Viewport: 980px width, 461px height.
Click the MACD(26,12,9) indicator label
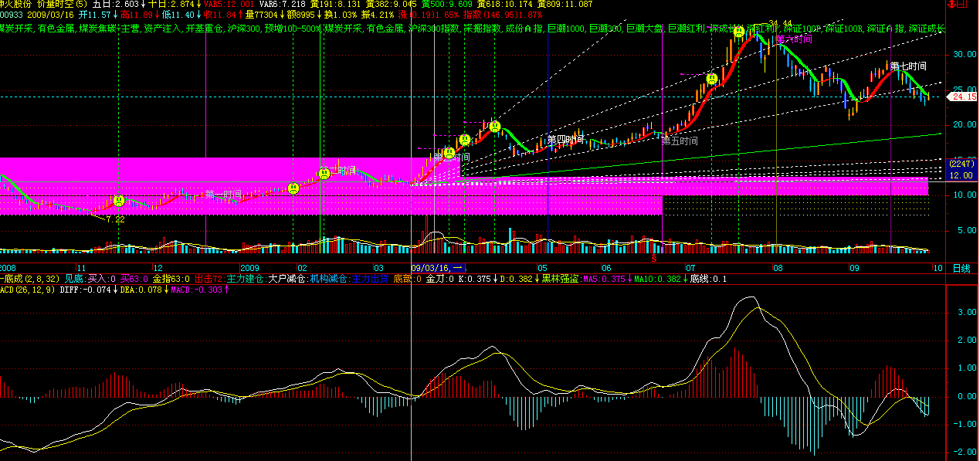click(27, 290)
